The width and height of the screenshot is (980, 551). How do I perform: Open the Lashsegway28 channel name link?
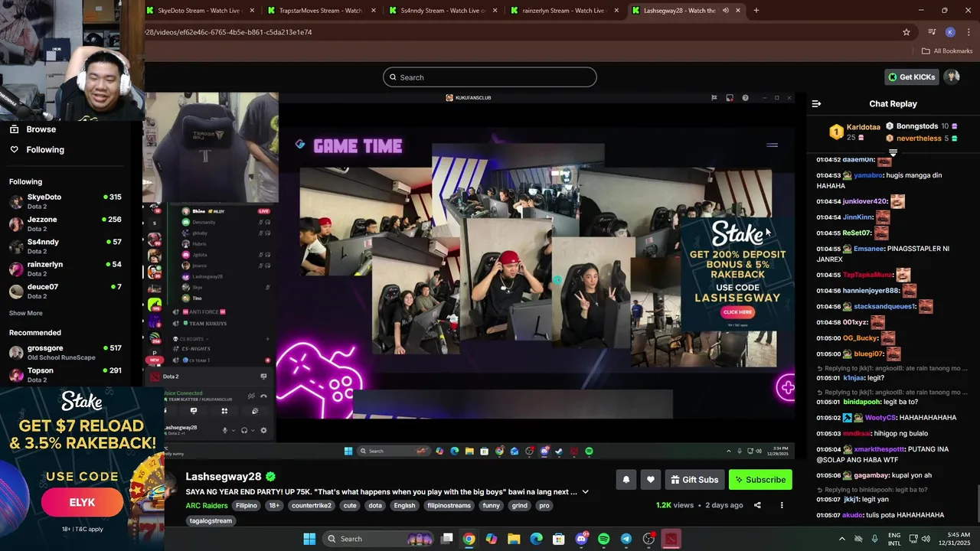pos(224,477)
